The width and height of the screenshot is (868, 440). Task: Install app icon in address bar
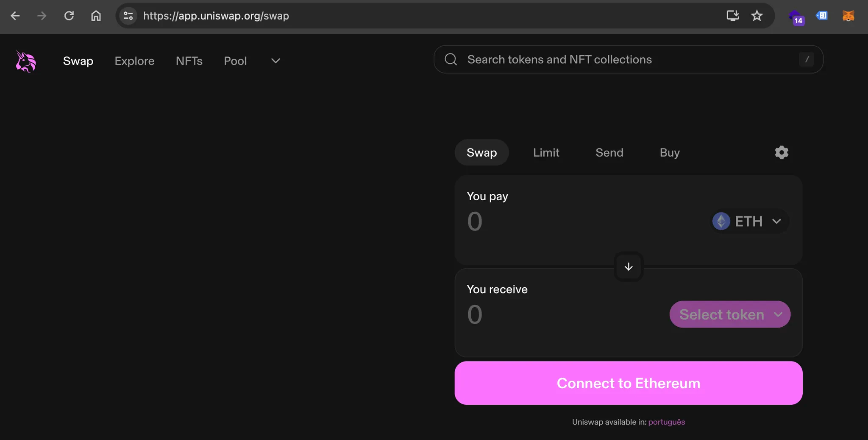point(733,16)
